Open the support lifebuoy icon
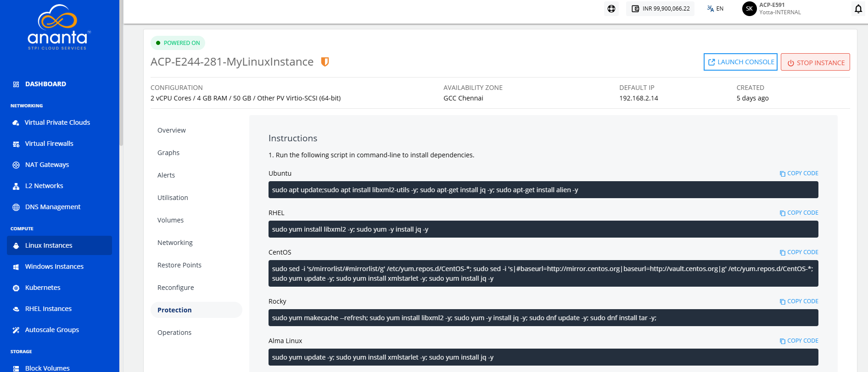Screen dimensions: 868x372 click(611, 9)
